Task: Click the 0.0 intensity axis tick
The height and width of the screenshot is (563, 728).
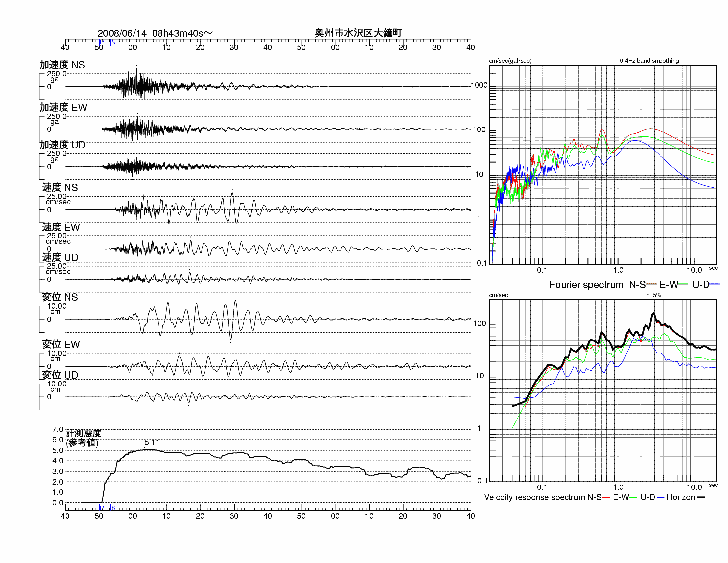Action: coord(58,503)
